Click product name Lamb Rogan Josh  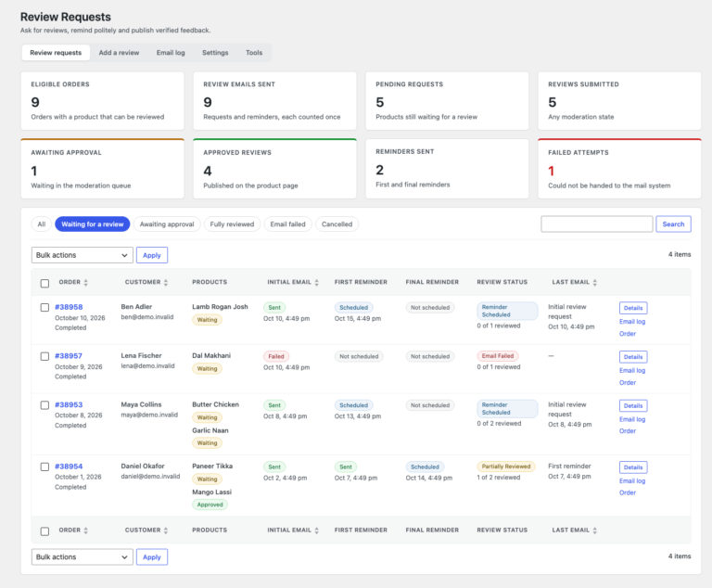click(x=221, y=307)
